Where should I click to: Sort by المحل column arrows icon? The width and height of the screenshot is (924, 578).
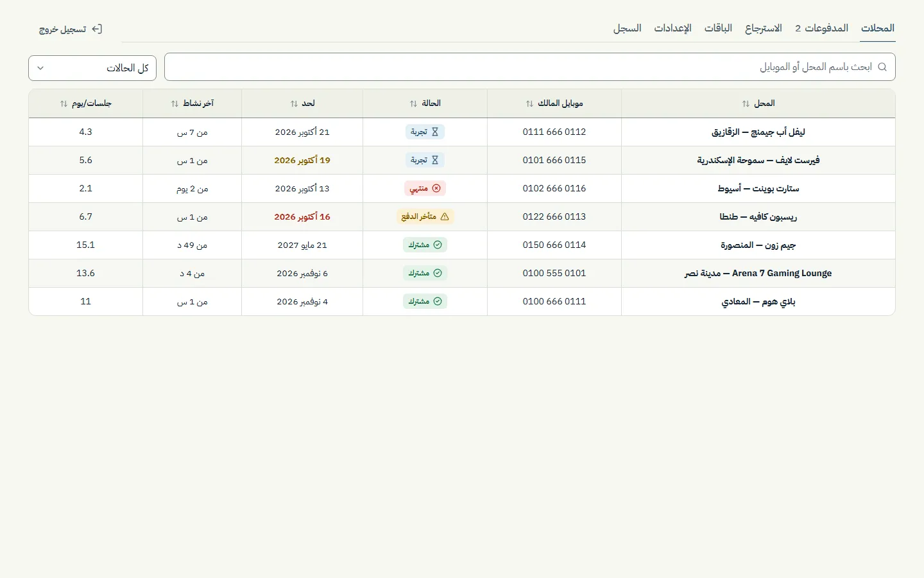(746, 103)
